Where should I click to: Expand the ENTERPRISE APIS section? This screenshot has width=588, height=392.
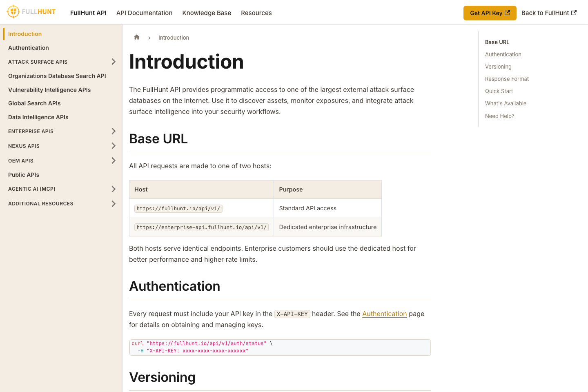[x=114, y=131]
